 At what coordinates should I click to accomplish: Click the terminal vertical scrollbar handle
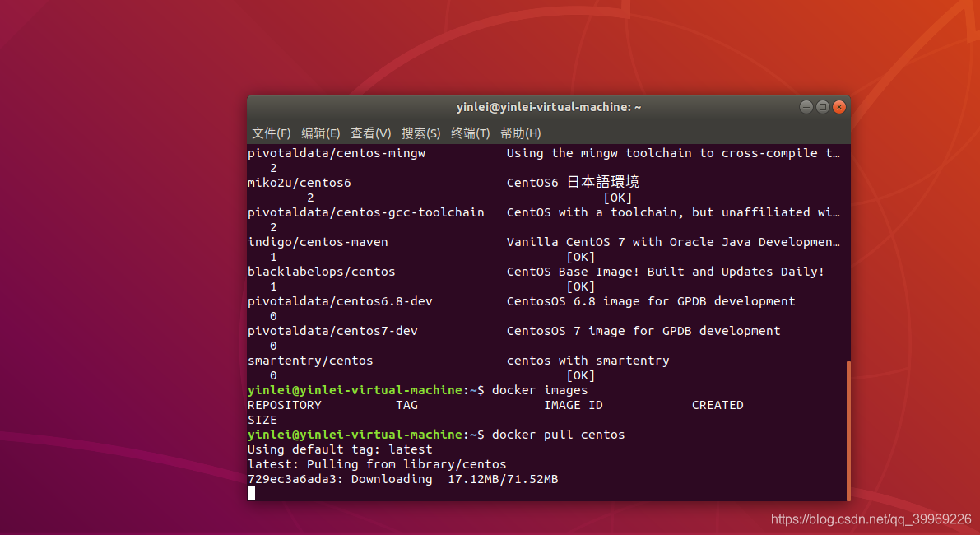(848, 430)
